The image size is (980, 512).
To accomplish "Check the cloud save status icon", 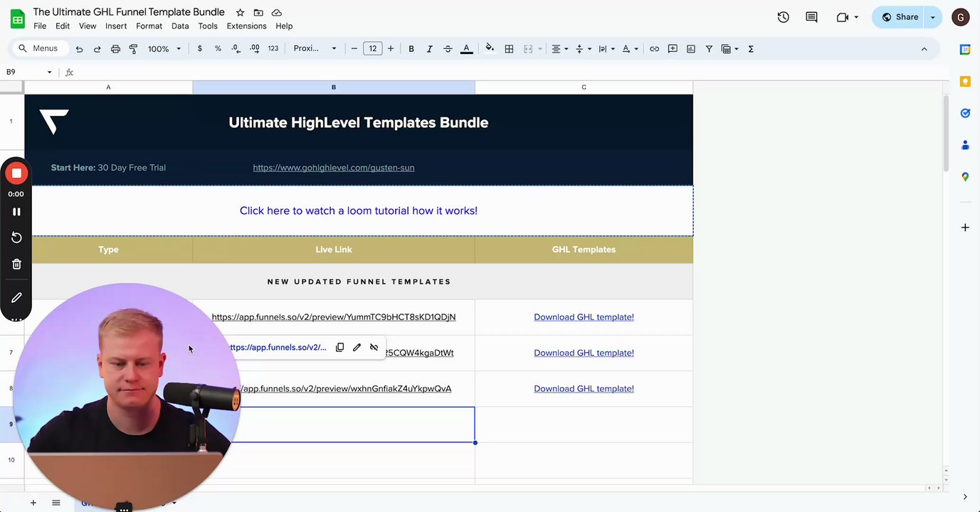I will (x=277, y=13).
